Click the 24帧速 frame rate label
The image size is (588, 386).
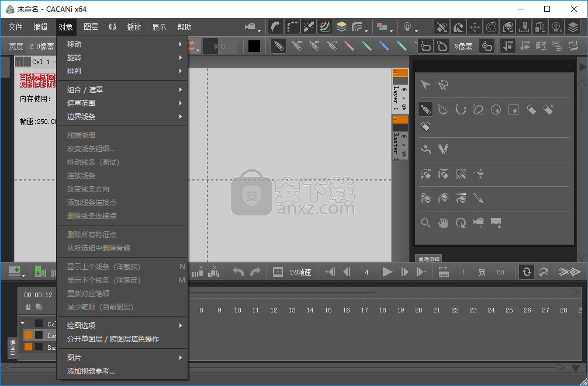coord(300,273)
